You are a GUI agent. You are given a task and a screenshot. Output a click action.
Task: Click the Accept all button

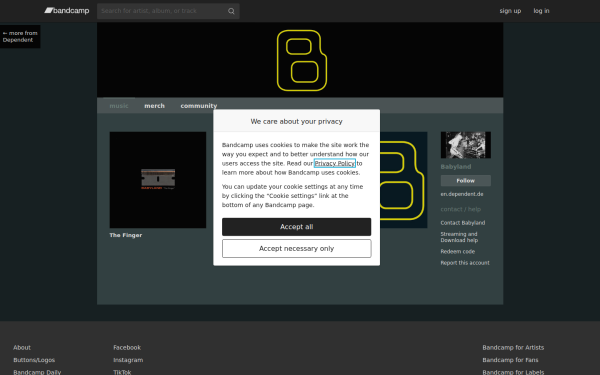point(297,227)
